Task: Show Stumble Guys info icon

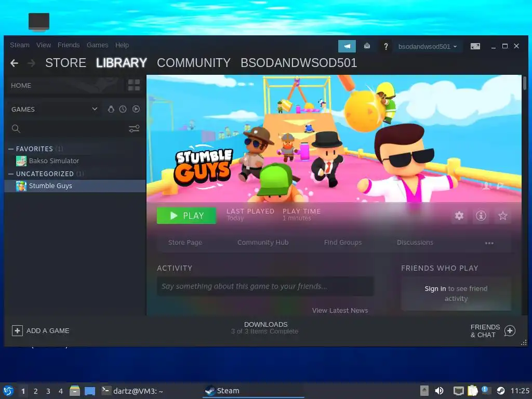Action: tap(481, 216)
